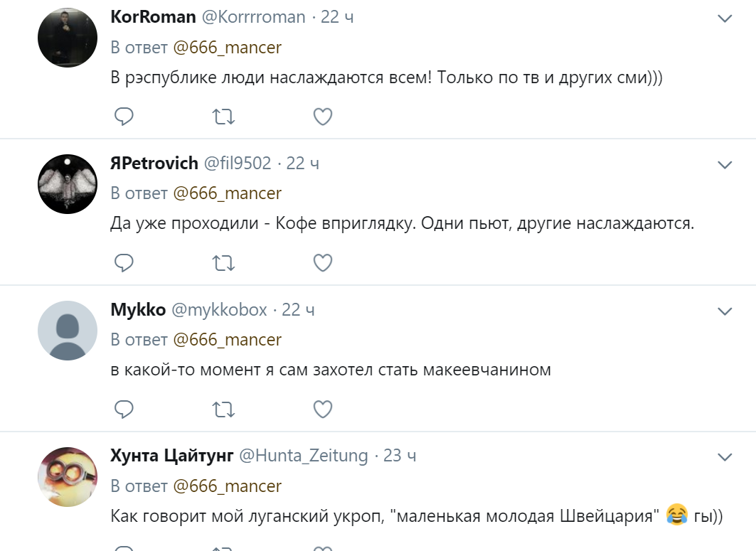Screen dimensions: 756x551
Task: Open the @666_mancer link in KorRoman's reply
Action: pyautogui.click(x=228, y=48)
